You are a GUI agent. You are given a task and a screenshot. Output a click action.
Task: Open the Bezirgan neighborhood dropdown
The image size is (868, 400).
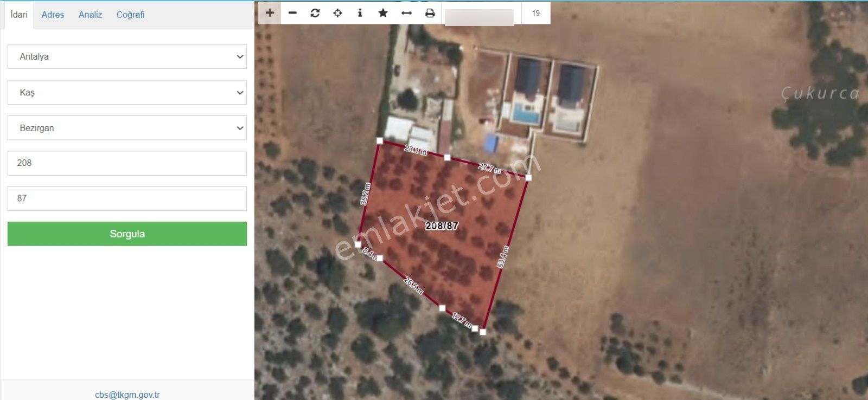point(127,128)
